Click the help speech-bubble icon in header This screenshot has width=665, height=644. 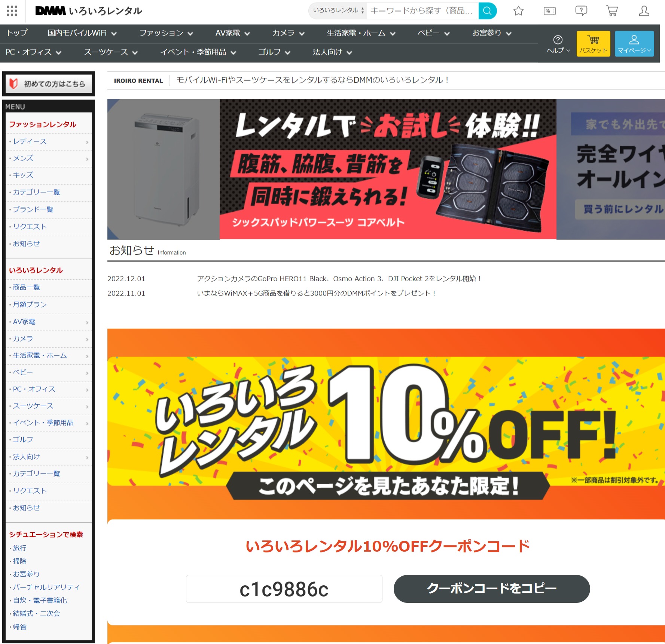[x=581, y=11]
